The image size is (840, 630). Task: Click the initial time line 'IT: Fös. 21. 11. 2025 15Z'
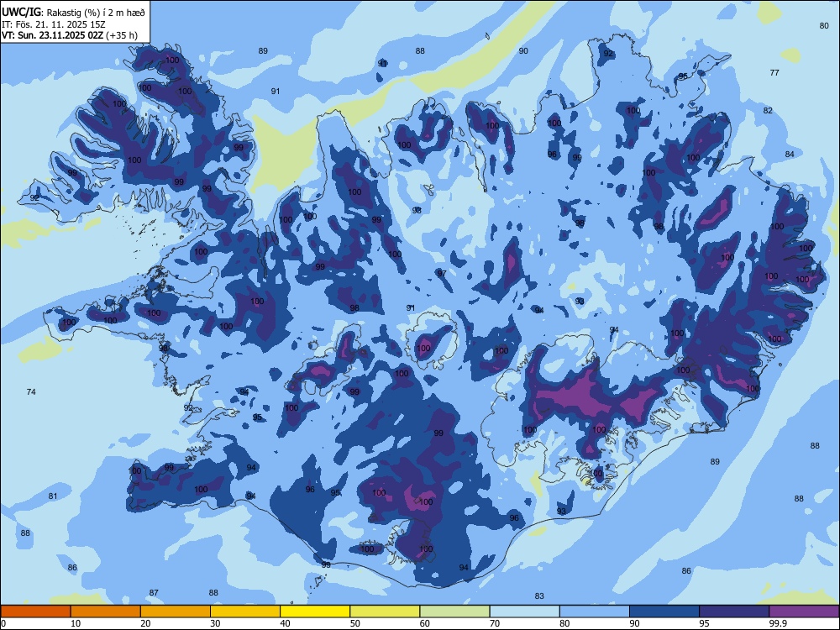54,24
